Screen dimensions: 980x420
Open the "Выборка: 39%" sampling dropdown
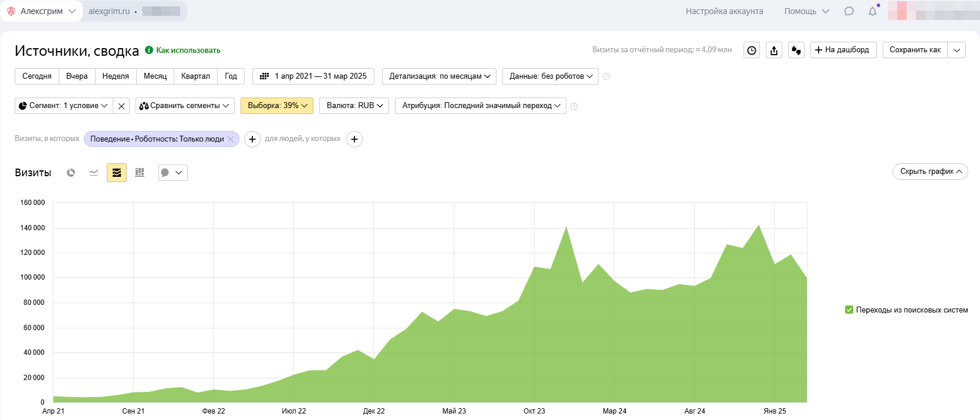(277, 106)
